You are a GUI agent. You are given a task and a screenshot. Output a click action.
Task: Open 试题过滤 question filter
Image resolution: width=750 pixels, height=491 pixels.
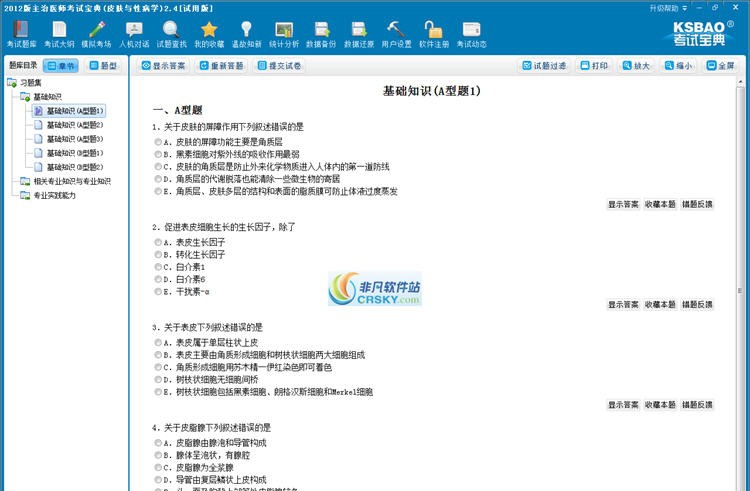point(544,65)
